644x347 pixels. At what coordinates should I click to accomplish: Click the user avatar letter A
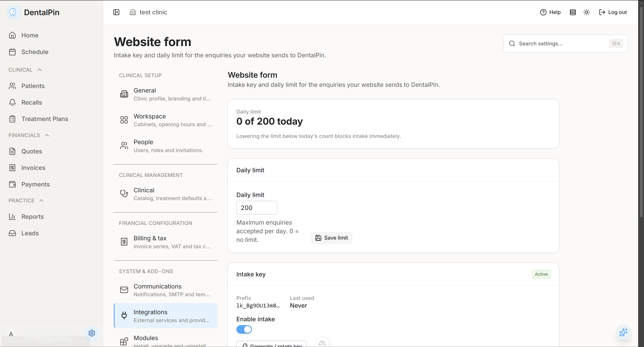pyautogui.click(x=11, y=334)
